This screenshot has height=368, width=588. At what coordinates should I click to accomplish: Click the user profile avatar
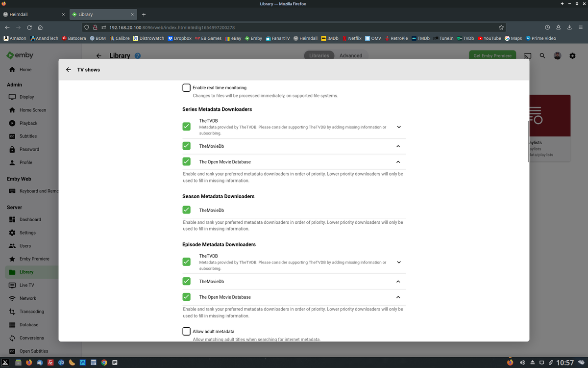pyautogui.click(x=557, y=55)
